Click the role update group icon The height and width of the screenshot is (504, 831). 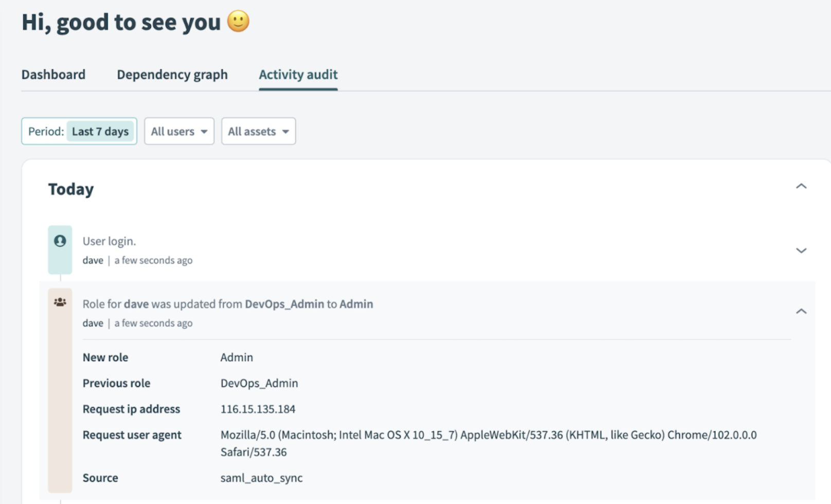click(x=60, y=302)
